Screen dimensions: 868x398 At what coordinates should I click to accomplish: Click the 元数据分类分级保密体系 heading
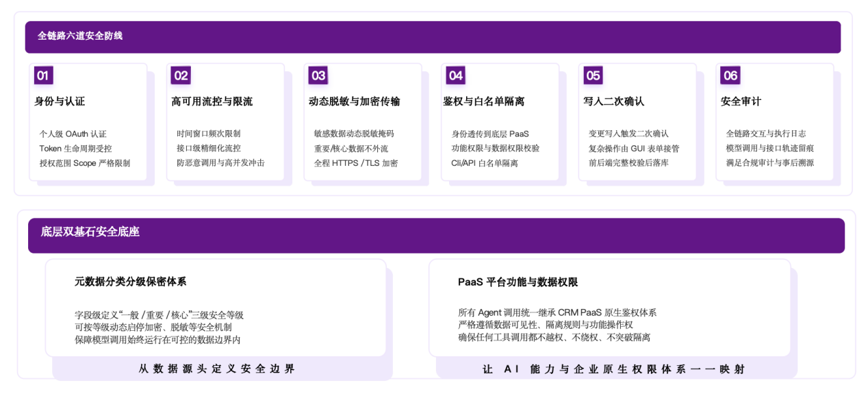(131, 282)
